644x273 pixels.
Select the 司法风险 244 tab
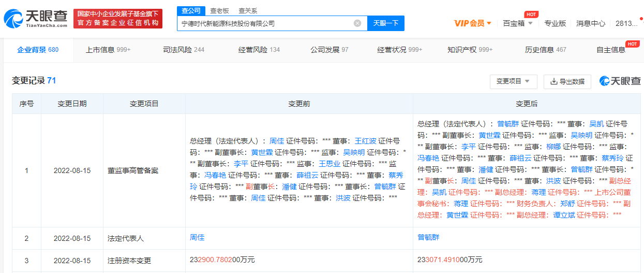184,50
